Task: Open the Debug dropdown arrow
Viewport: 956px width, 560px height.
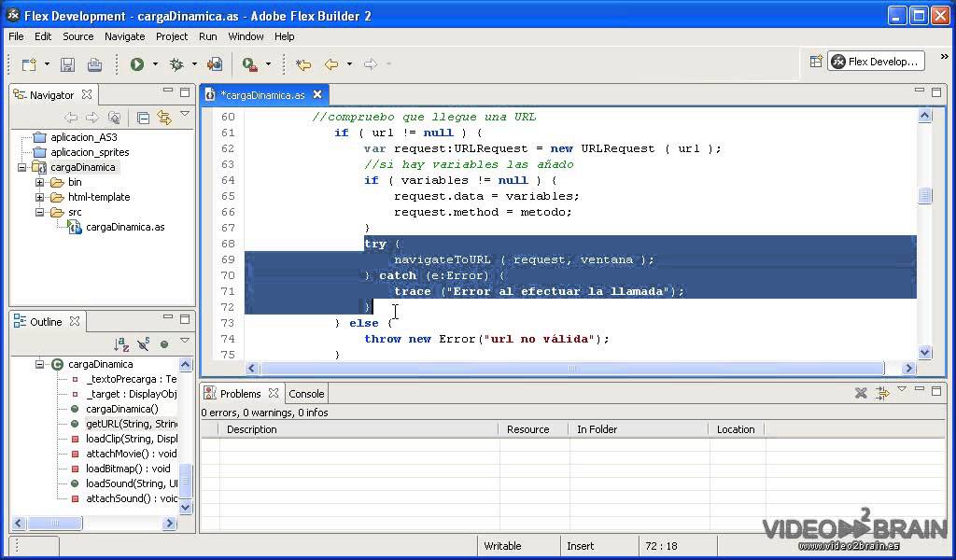Action: tap(194, 64)
